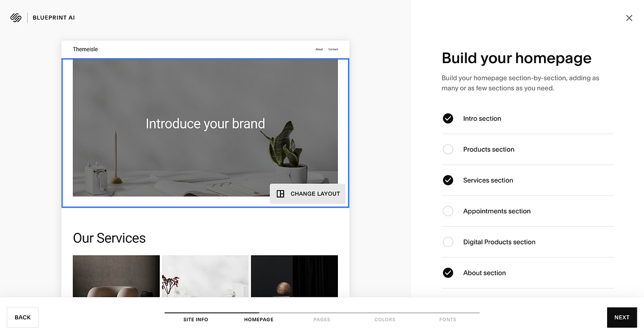
Task: Open the About link in the preview header
Action: (319, 49)
